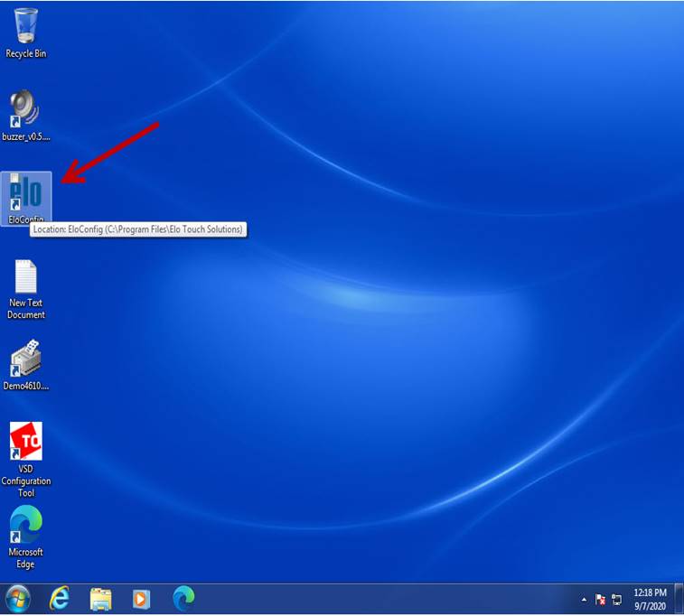
Task: Click the buzzer_v0.5 speaker shortcut
Action: (25, 109)
